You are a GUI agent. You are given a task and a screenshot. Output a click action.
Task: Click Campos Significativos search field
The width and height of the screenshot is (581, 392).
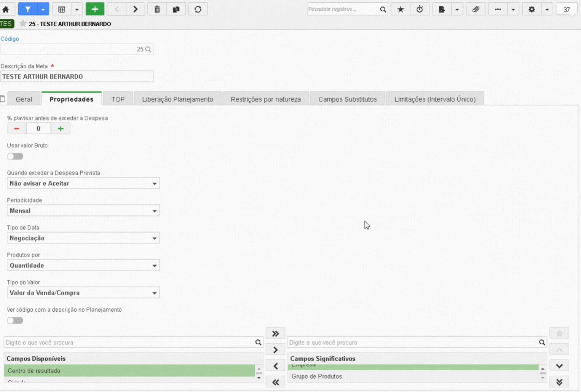click(413, 343)
